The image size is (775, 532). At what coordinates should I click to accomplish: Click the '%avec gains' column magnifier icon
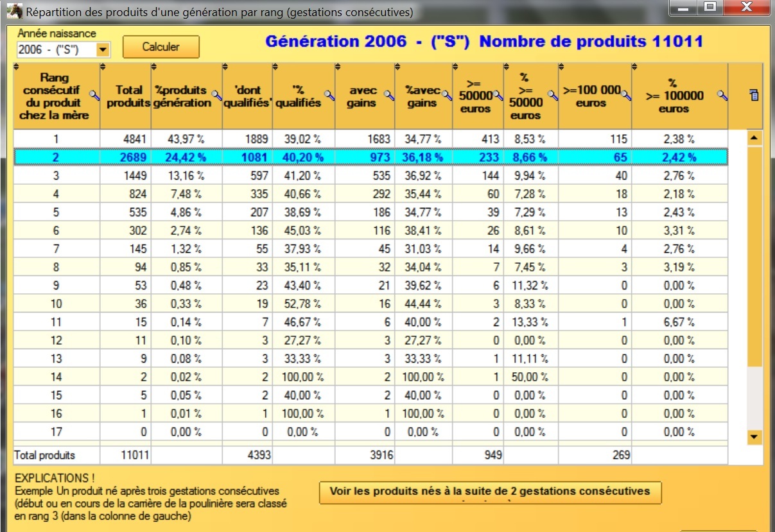[x=447, y=96]
